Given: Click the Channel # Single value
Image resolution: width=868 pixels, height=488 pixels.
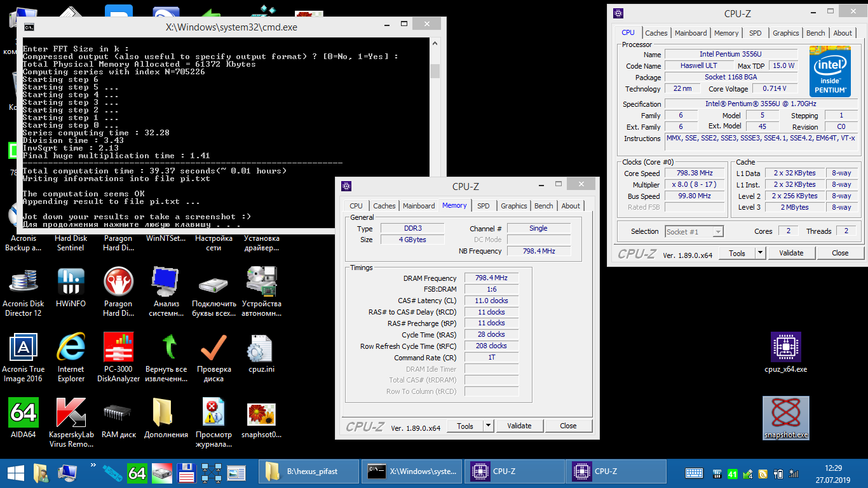Looking at the screenshot, I should click(x=538, y=229).
